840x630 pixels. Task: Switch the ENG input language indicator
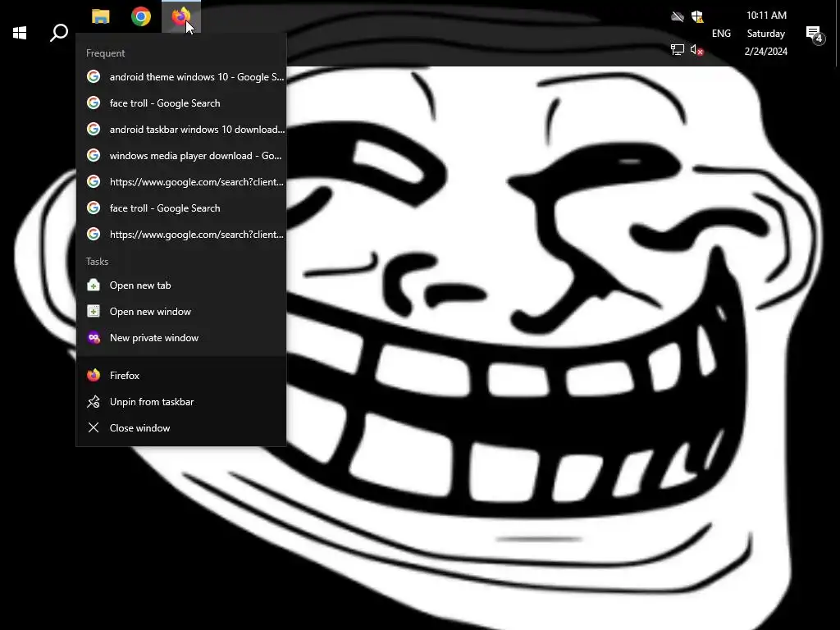coord(721,33)
